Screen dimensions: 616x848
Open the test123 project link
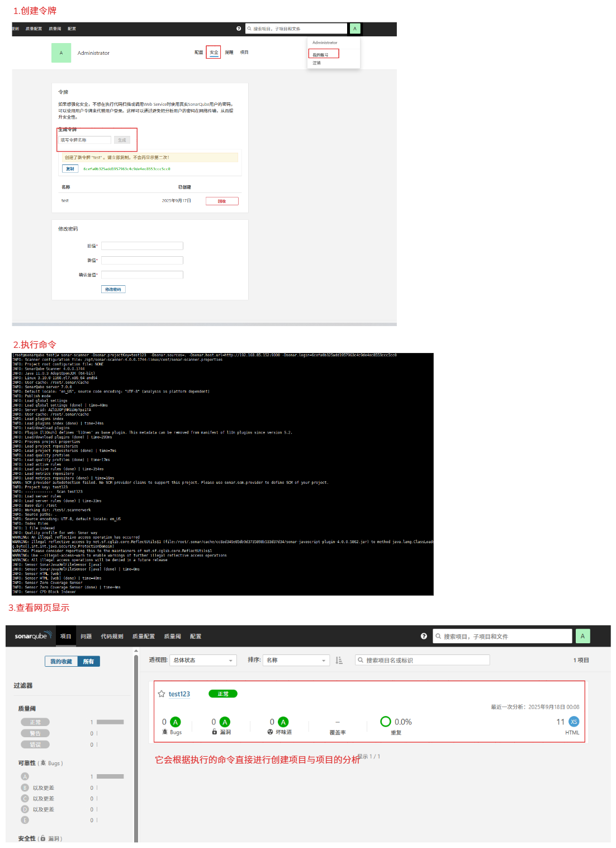point(179,694)
